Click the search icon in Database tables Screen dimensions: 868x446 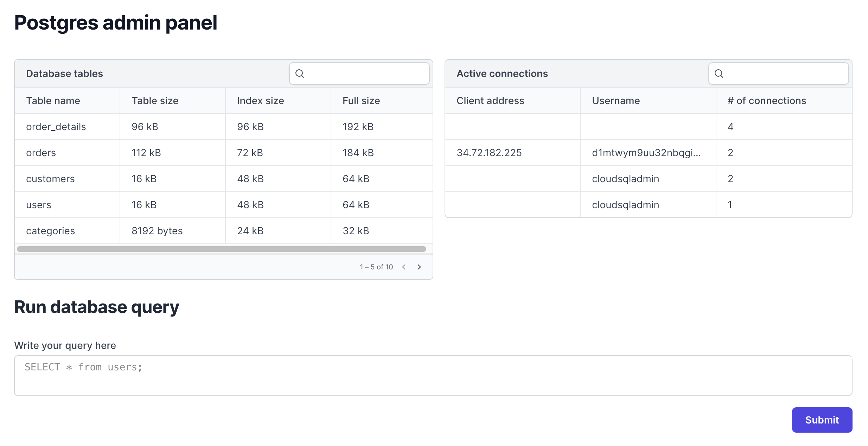pyautogui.click(x=300, y=74)
